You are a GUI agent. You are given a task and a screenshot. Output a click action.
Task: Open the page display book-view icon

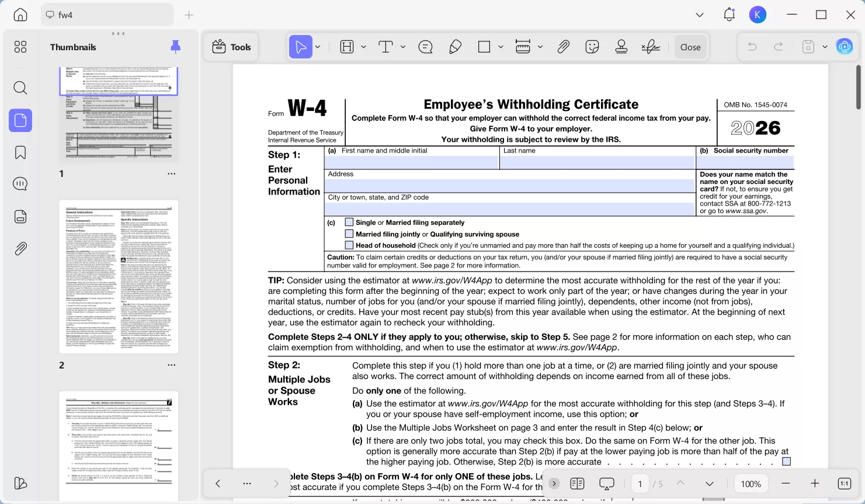577,484
